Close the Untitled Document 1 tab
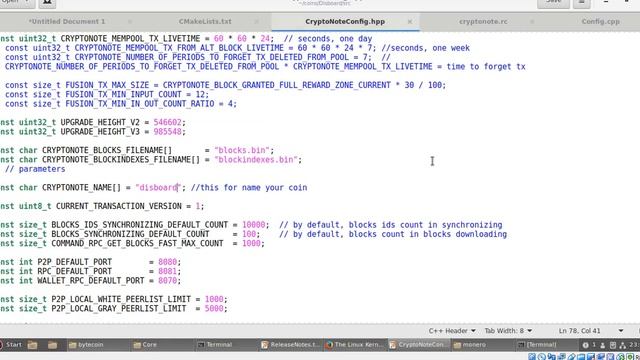 [130, 22]
